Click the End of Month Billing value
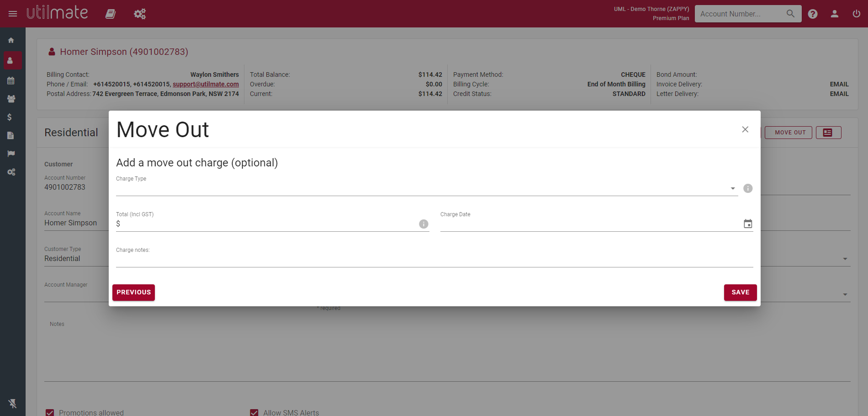868x416 pixels. [x=616, y=84]
